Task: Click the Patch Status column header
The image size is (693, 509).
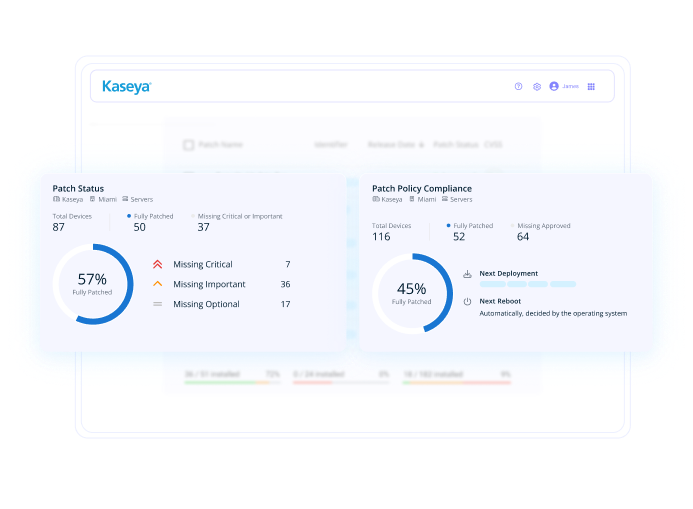Action: click(x=455, y=145)
